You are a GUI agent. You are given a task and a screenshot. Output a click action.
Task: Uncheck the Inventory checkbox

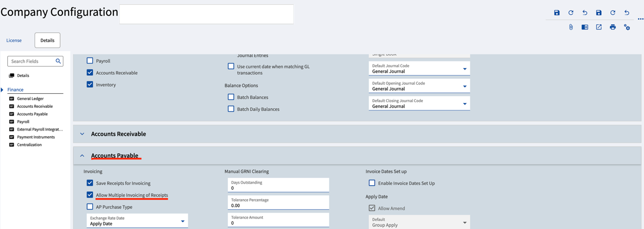click(x=90, y=85)
